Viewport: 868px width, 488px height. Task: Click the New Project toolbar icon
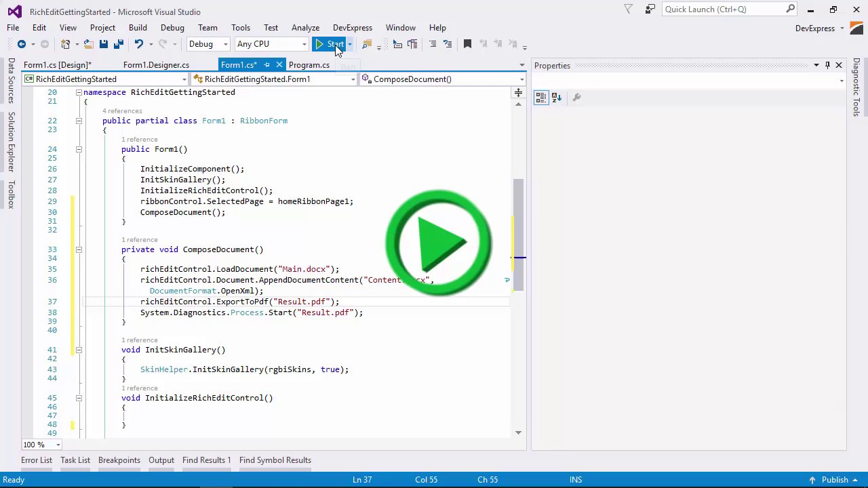click(66, 44)
